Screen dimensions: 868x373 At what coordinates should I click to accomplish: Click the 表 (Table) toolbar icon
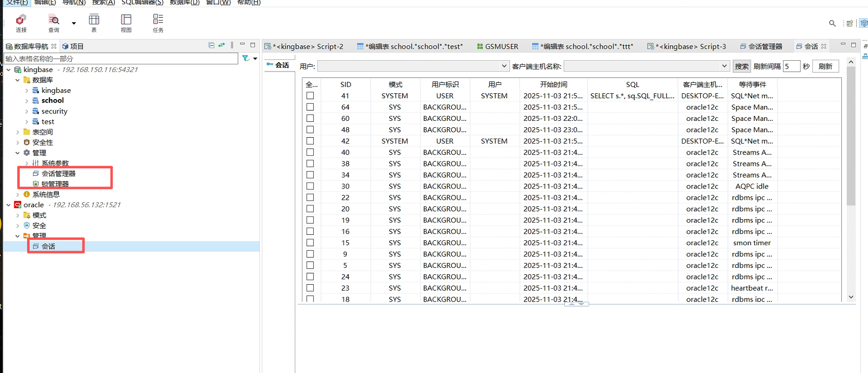point(94,23)
